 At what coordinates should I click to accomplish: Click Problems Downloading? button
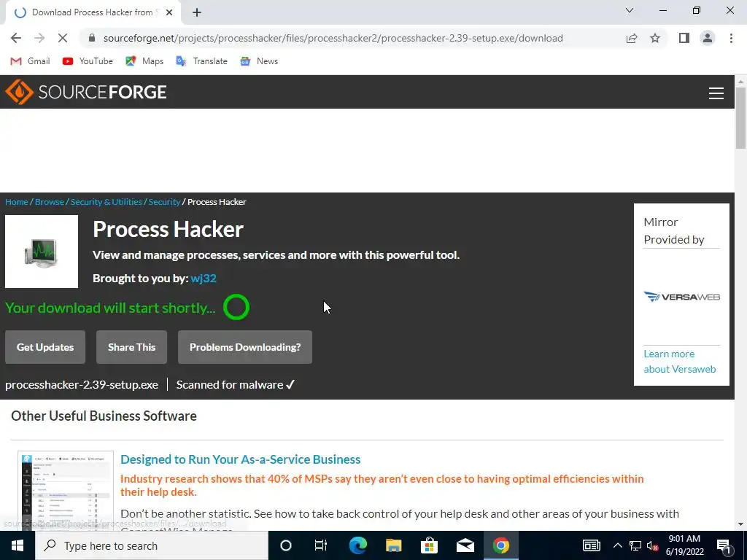coord(245,347)
